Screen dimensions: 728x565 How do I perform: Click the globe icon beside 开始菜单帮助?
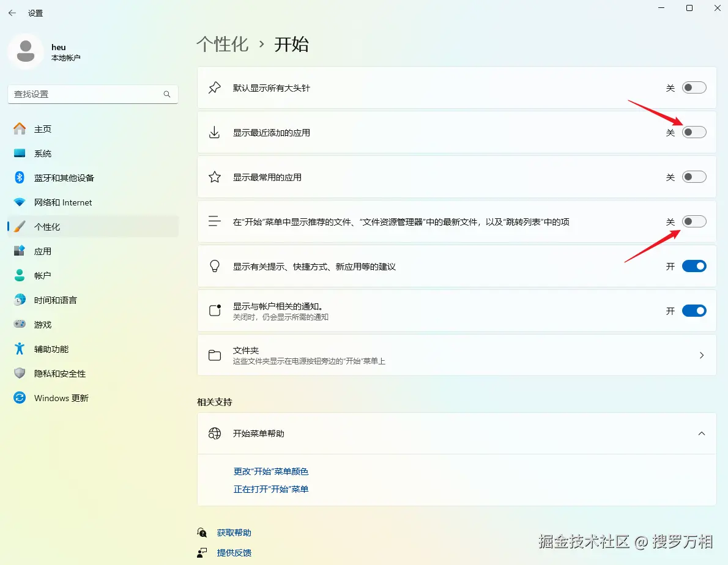[215, 434]
